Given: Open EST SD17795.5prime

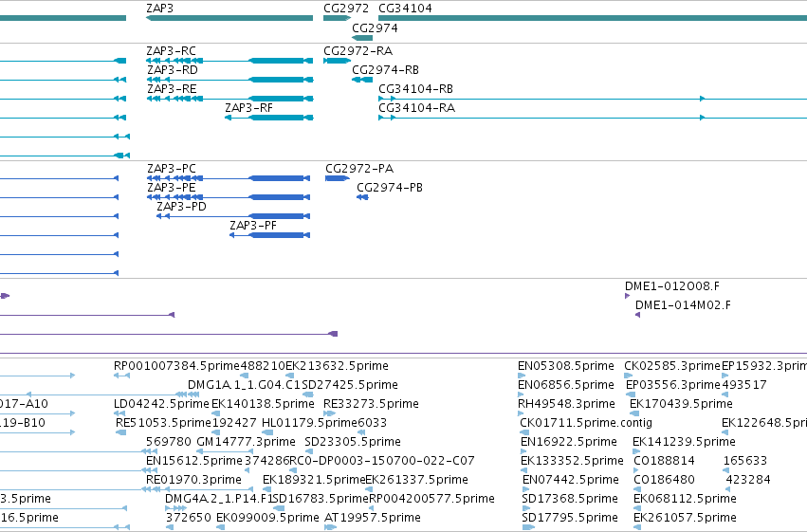Looking at the screenshot, I should click(570, 518).
